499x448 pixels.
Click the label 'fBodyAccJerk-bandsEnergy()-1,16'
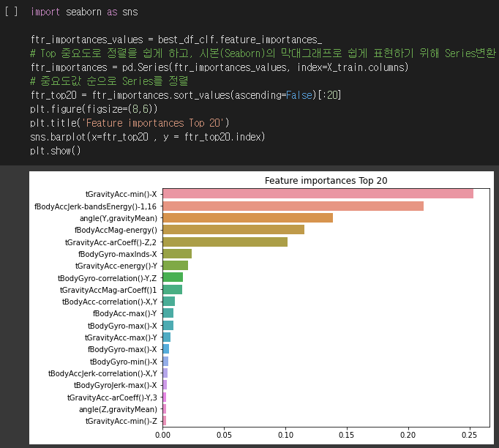click(95, 206)
